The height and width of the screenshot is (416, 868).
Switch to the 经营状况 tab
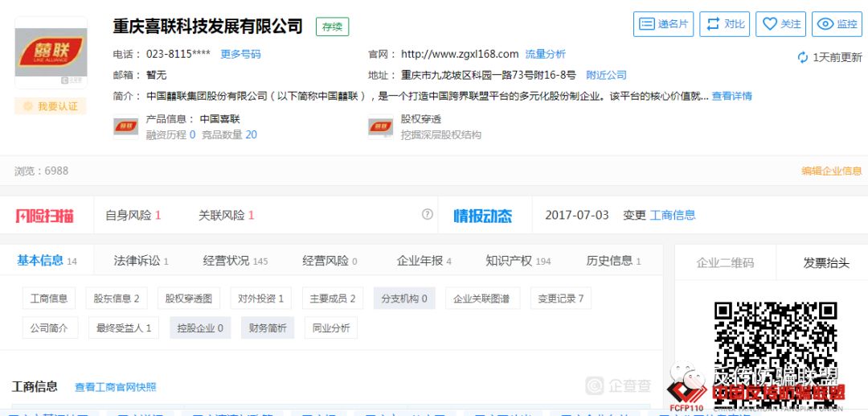pos(235,261)
